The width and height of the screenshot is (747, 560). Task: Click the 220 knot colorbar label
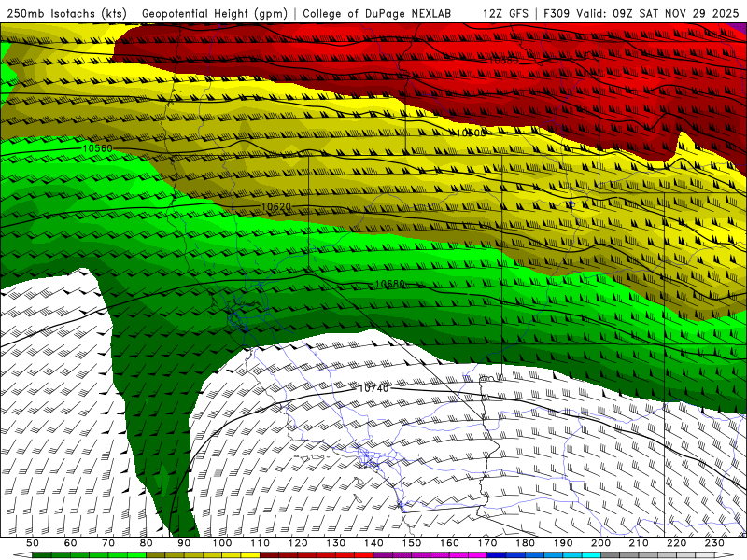click(x=676, y=543)
